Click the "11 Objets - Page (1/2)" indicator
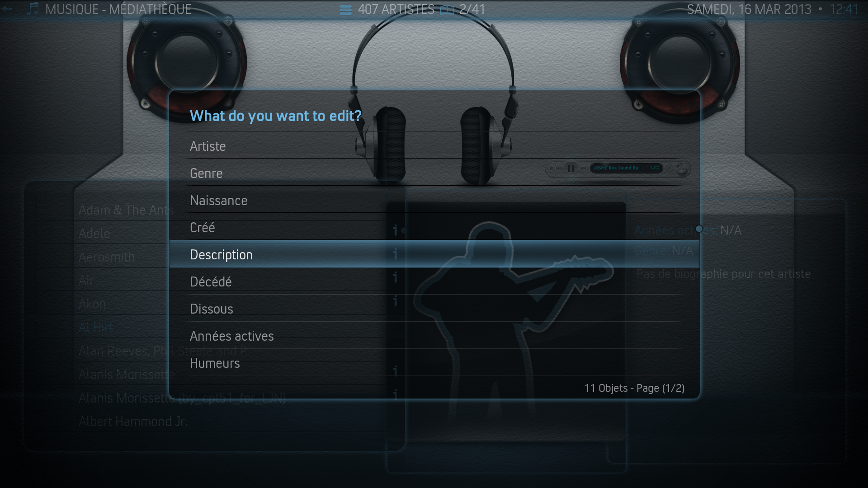The height and width of the screenshot is (488, 868). click(634, 388)
